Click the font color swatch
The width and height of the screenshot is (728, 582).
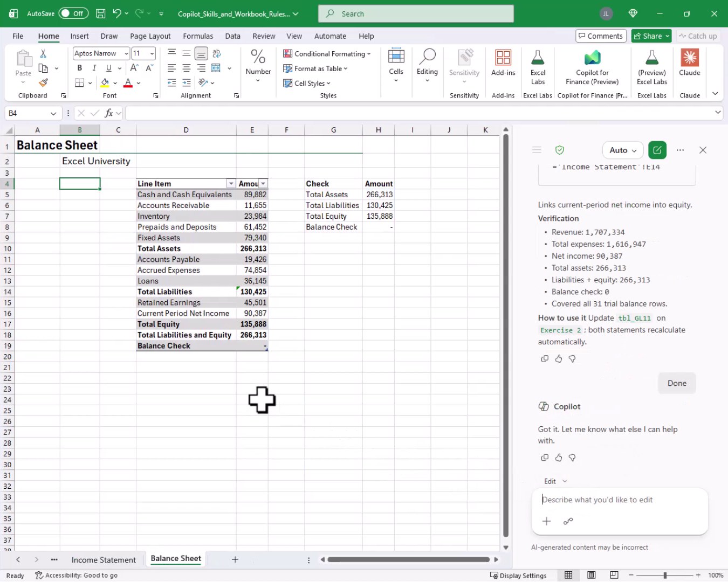click(128, 83)
